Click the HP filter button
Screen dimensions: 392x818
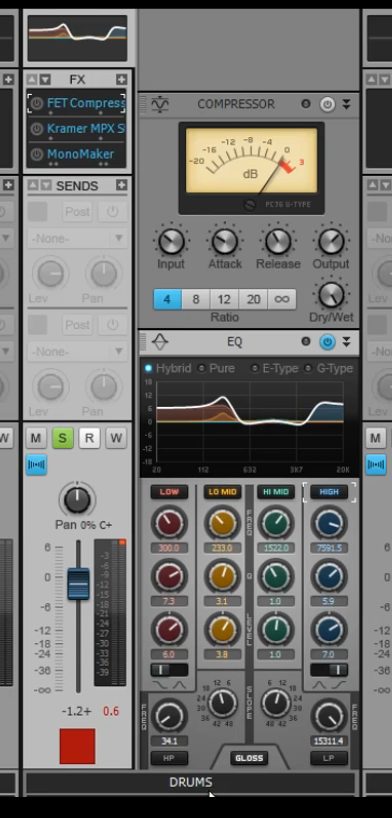click(x=169, y=758)
